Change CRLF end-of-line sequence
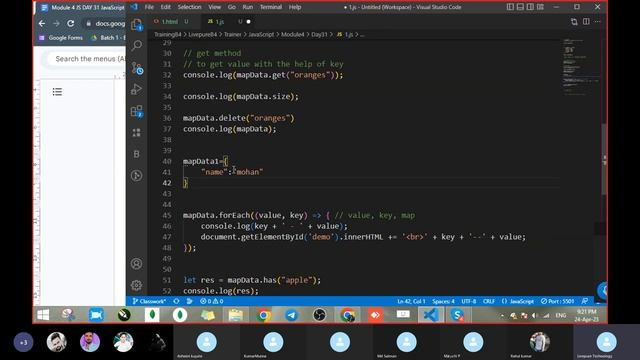Image resolution: width=640 pixels, height=360 pixels. tap(489, 301)
